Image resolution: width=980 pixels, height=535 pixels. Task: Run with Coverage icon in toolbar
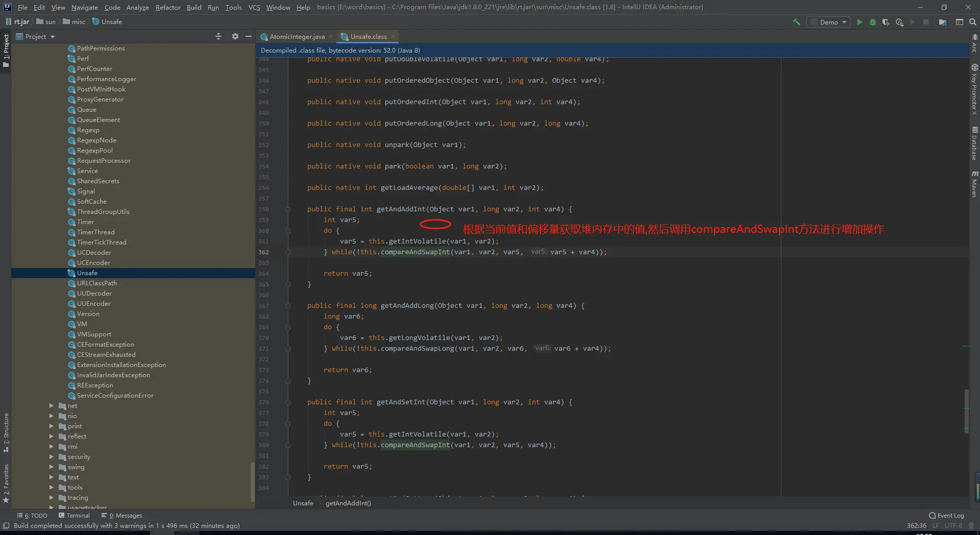pyautogui.click(x=886, y=22)
